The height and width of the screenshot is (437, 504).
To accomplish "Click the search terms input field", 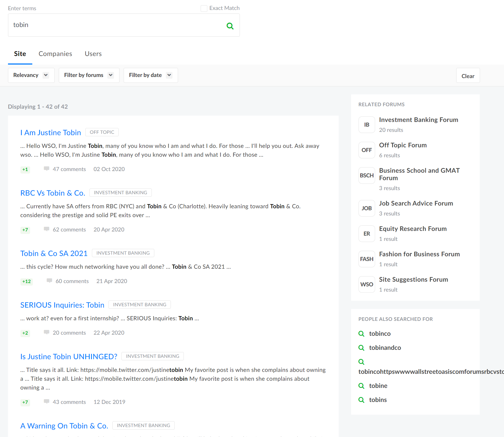I will [116, 25].
